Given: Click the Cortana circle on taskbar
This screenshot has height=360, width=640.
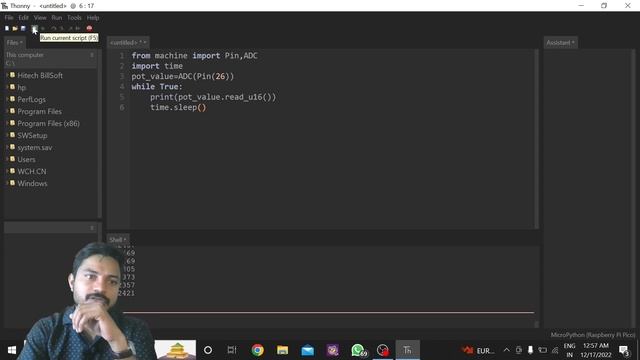Looking at the screenshot, I should coord(208,350).
